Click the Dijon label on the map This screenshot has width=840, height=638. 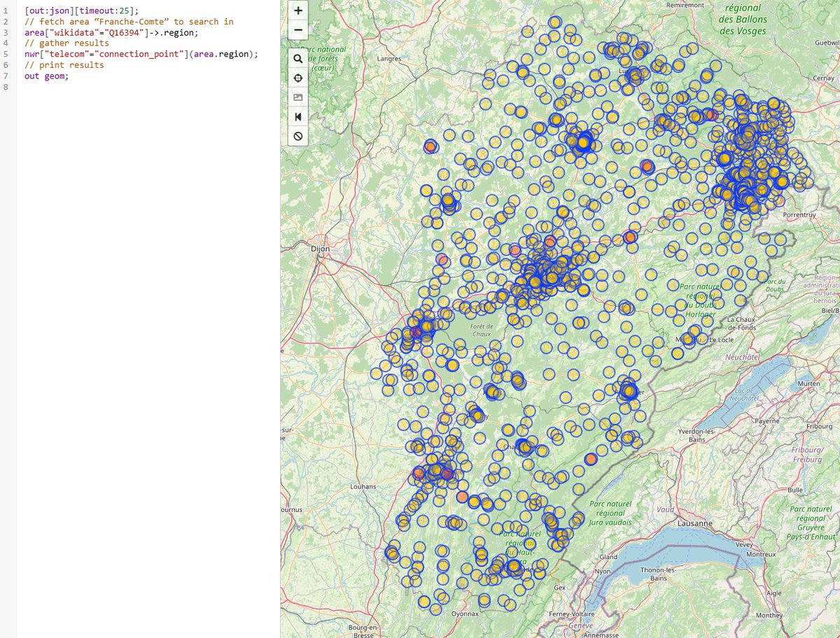(321, 248)
